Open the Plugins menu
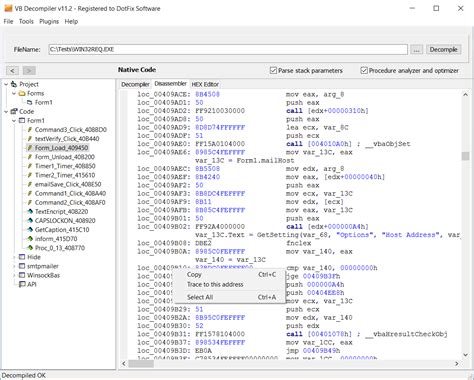The height and width of the screenshot is (380, 474). [x=49, y=21]
